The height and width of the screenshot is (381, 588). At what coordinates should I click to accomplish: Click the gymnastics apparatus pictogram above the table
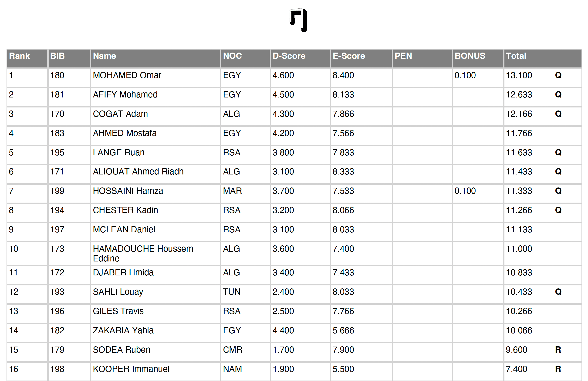(x=298, y=20)
